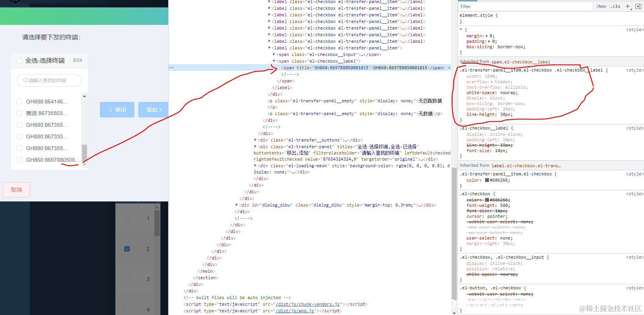Viewport: 644px width, 315px height.
Task: Expand the margin shorthand triangle
Action: coord(487,36)
